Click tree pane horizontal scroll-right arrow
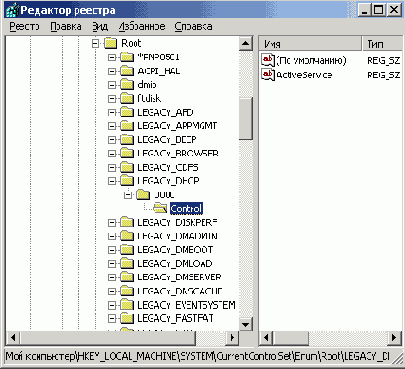405x369 pixels. click(232, 338)
